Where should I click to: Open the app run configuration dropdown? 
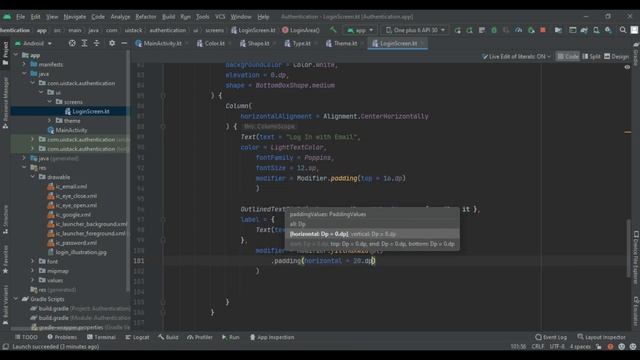click(360, 30)
